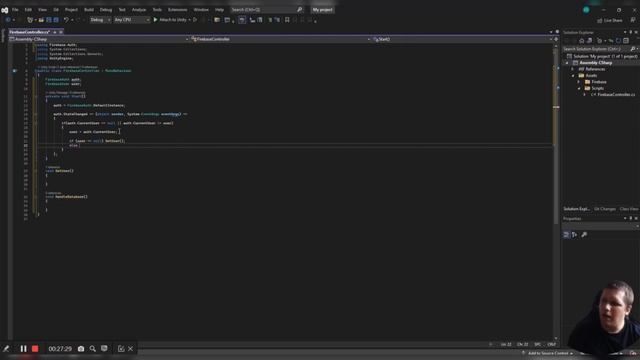
Task: Click Add to Source Control
Action: (x=548, y=353)
